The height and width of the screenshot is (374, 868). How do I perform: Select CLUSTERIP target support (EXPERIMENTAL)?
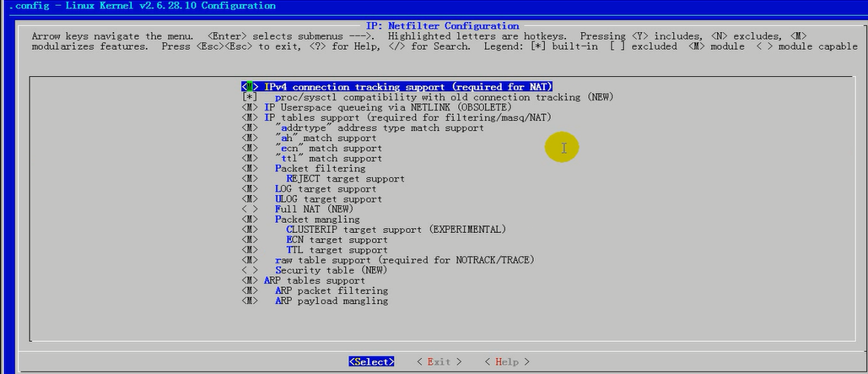coord(396,230)
